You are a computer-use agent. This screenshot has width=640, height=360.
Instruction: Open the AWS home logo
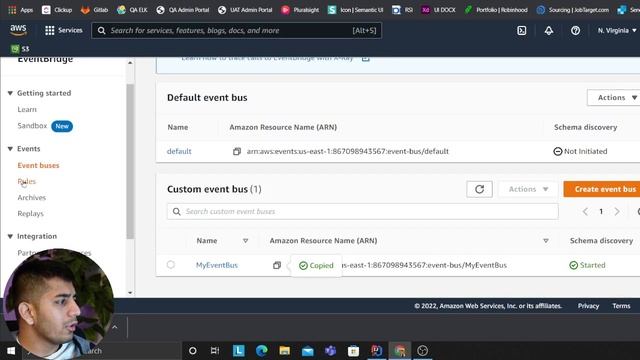(x=18, y=30)
